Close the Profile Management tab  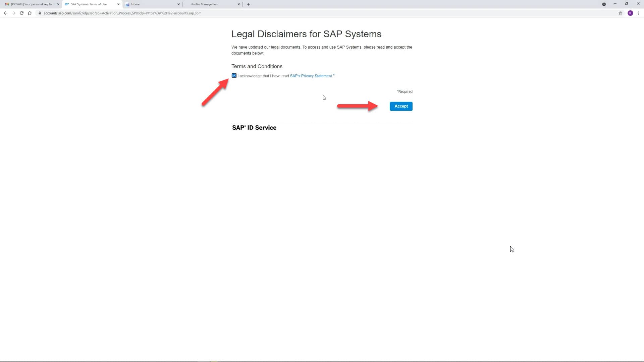[239, 4]
